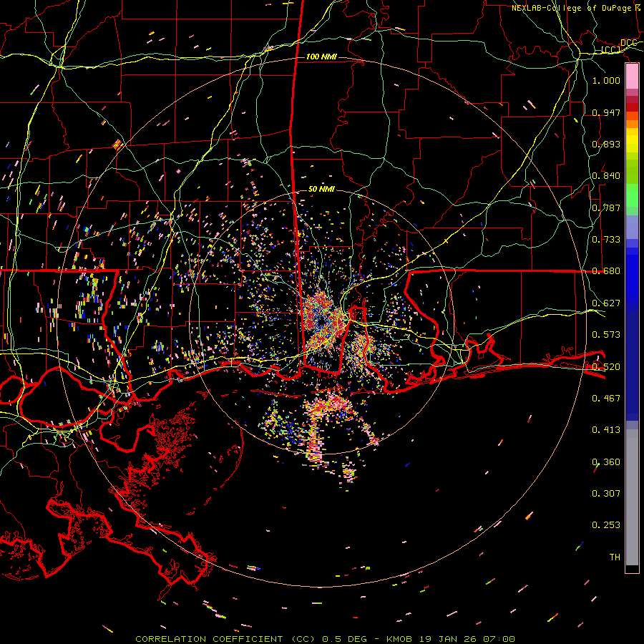Viewport: 644px width, 644px height.
Task: Select the 0.947 value on the color scale
Action: pyautogui.click(x=606, y=112)
